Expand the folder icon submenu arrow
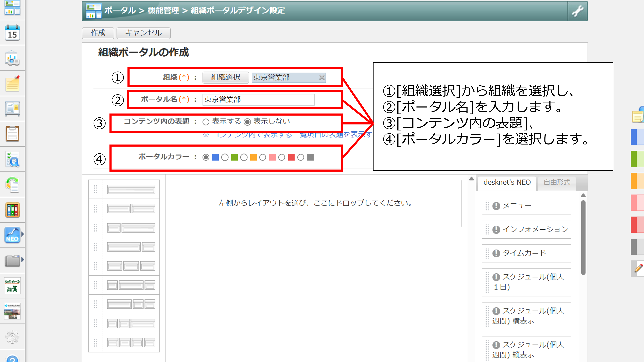Image resolution: width=644 pixels, height=362 pixels. point(23,260)
